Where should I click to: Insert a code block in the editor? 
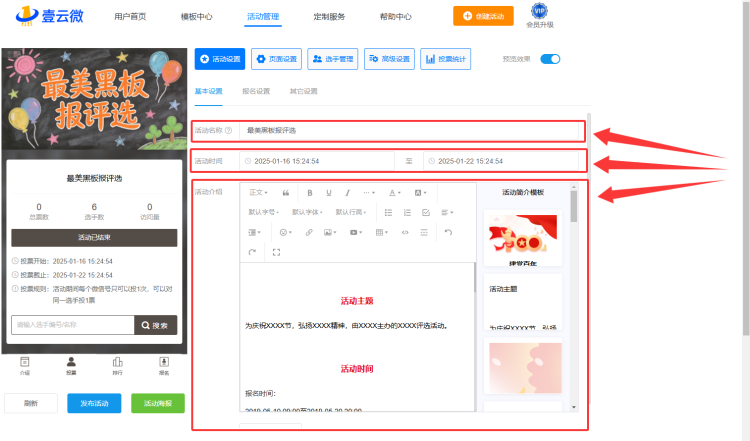(x=405, y=232)
